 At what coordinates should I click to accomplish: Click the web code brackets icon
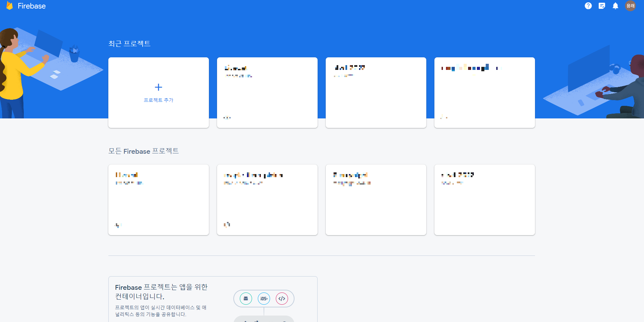click(x=282, y=299)
